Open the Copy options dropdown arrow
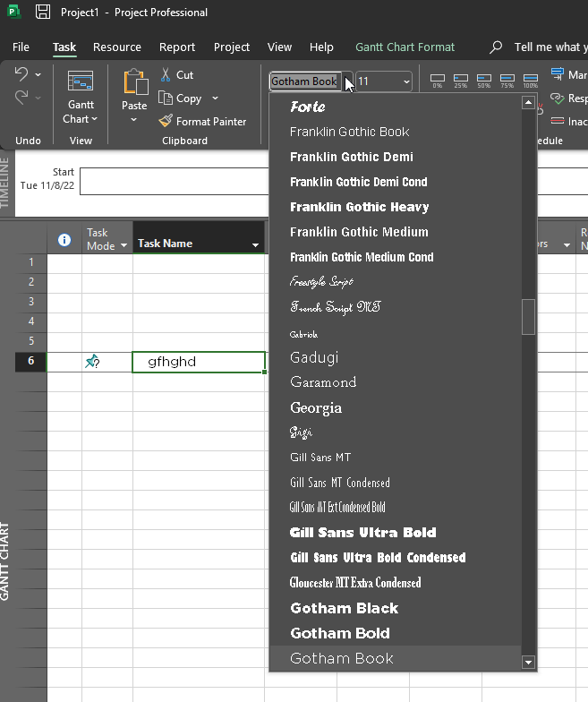 click(x=215, y=98)
